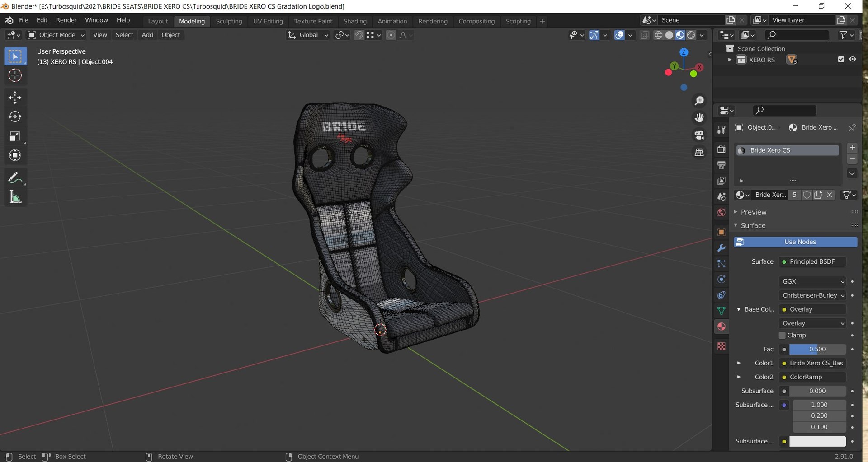Click the ColorRamp Color2 link button
The width and height of the screenshot is (868, 462).
(812, 377)
